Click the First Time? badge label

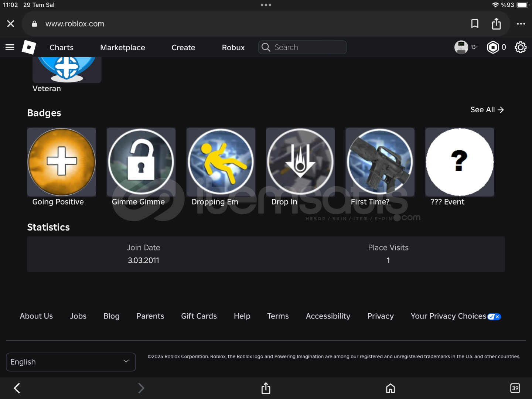[370, 202]
